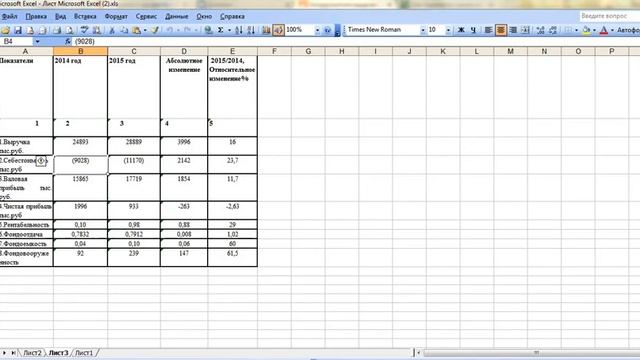The height and width of the screenshot is (360, 640).
Task: Toggle Merge and Center
Action: coord(525,30)
